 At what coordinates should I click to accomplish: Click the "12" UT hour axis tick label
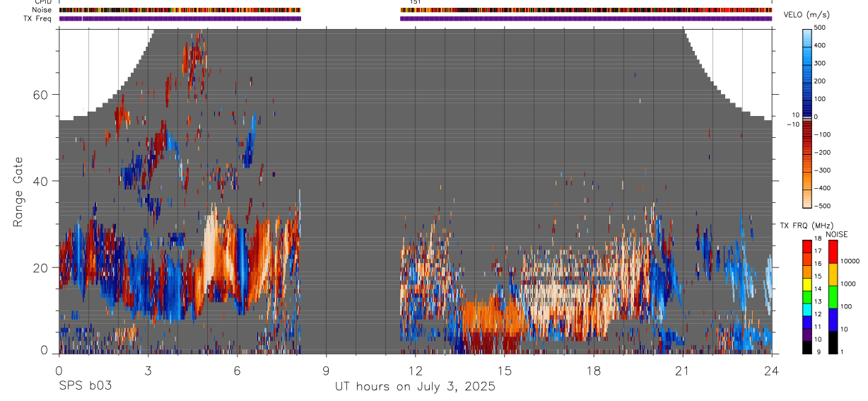416,369
